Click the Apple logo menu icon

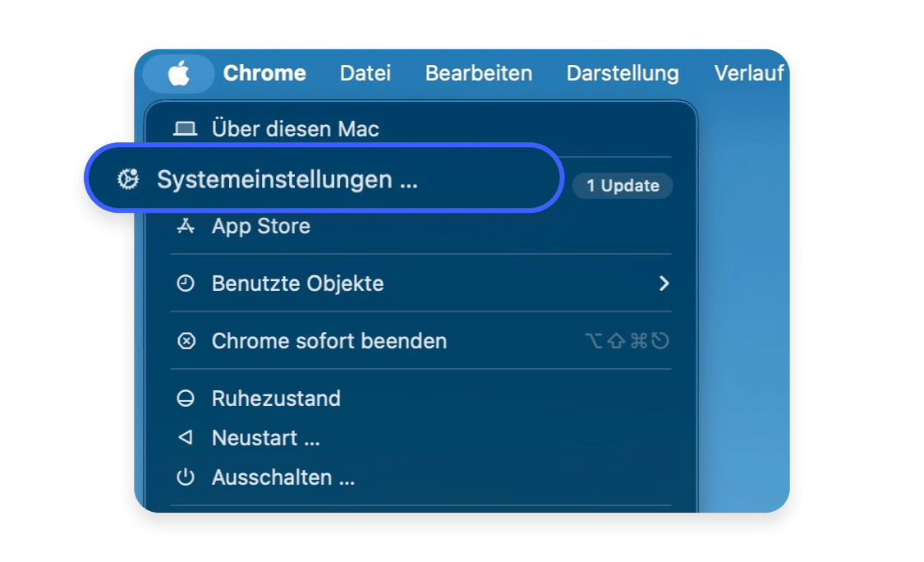[179, 74]
